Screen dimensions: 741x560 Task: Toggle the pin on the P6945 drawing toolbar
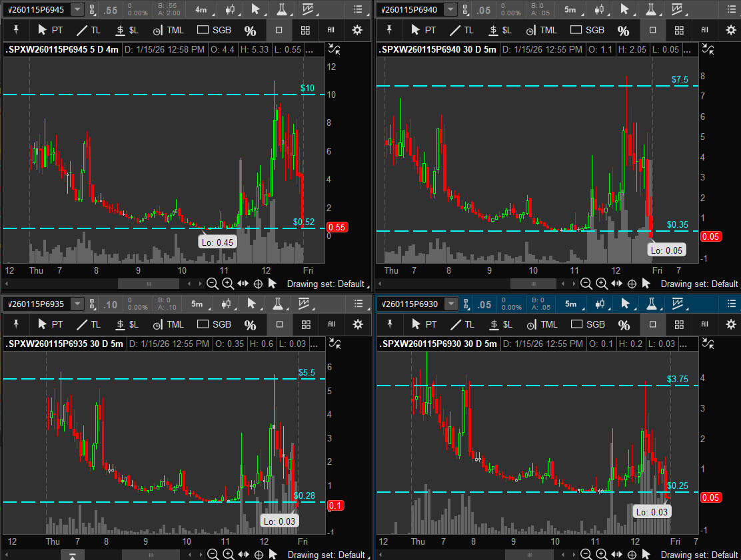17,31
